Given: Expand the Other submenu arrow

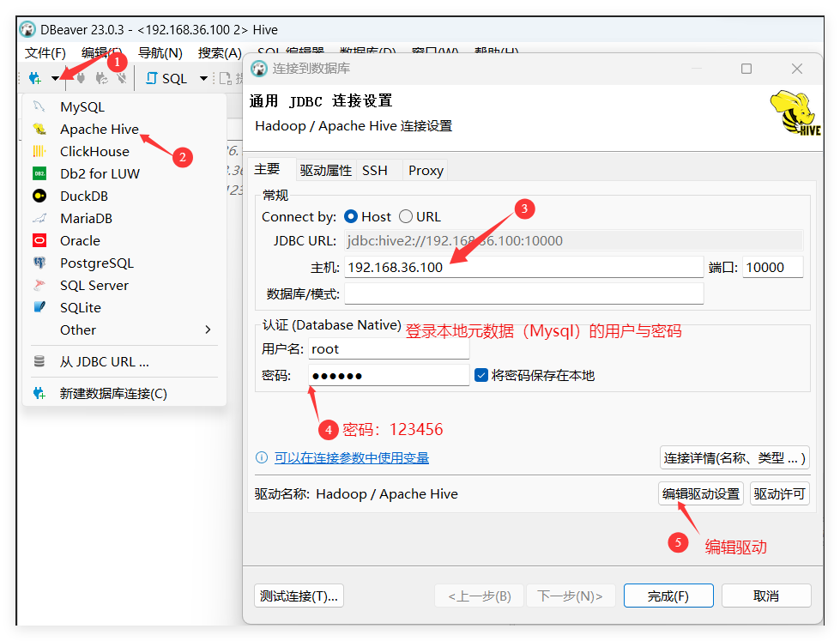Looking at the screenshot, I should [x=208, y=330].
